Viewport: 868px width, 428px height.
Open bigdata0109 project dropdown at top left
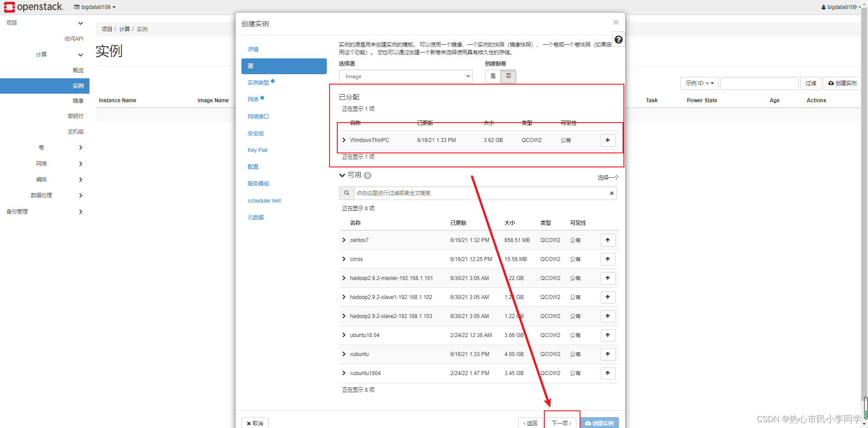95,7
